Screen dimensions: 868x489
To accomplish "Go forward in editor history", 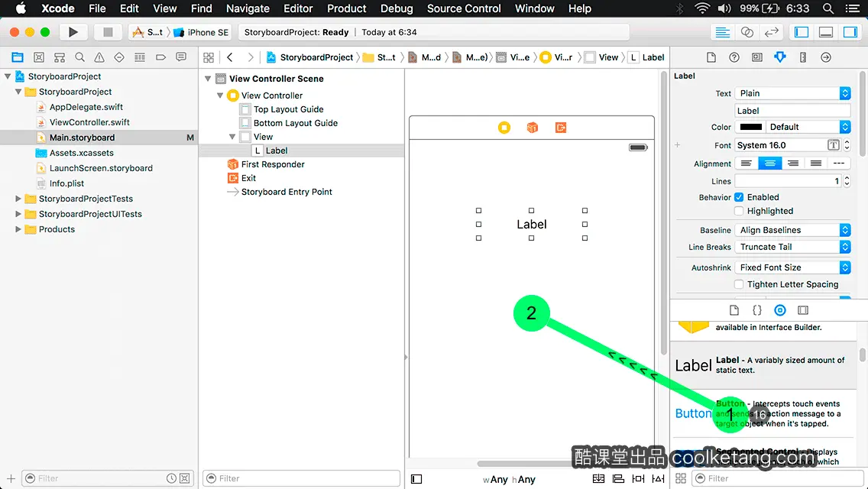I will point(250,57).
